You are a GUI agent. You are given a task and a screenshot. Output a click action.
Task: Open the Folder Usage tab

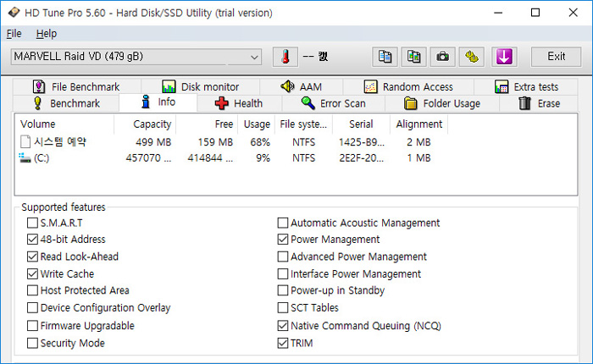click(x=442, y=103)
